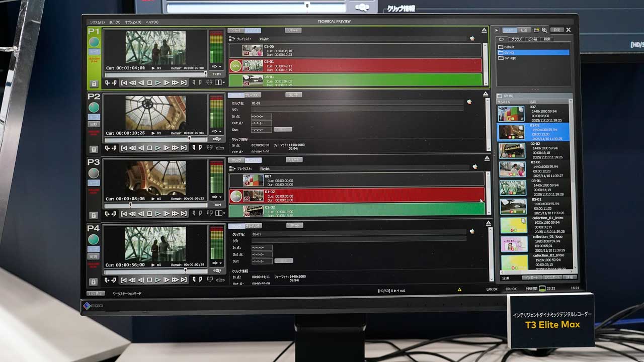Toggle the lock on channel P1
Viewport: 644px width, 362px height.
click(x=94, y=83)
